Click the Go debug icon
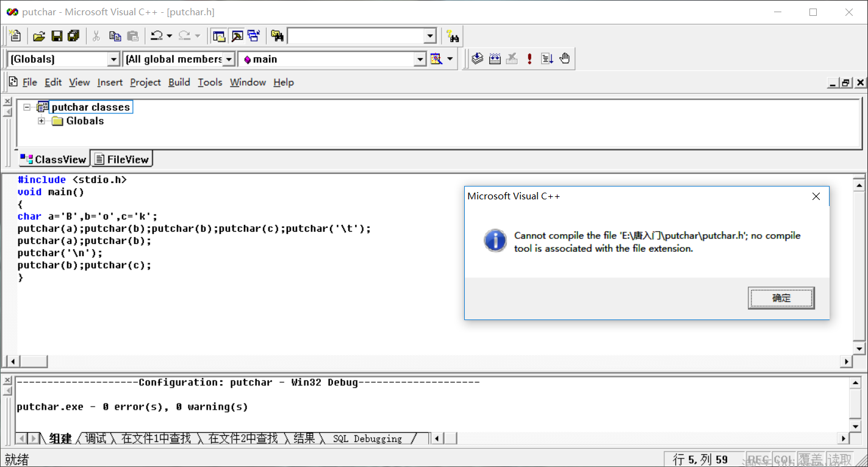Screen dimensions: 868x467 pos(547,59)
